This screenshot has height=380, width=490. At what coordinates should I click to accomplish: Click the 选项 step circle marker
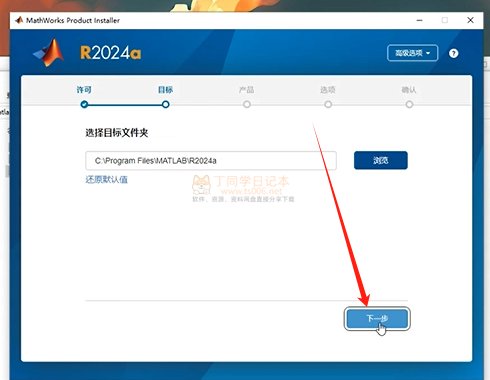[328, 105]
